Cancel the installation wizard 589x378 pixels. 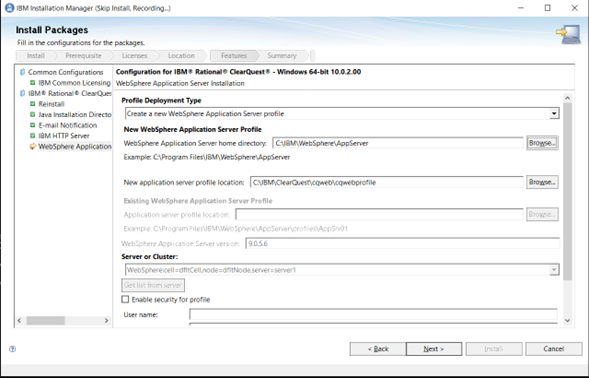tap(554, 349)
